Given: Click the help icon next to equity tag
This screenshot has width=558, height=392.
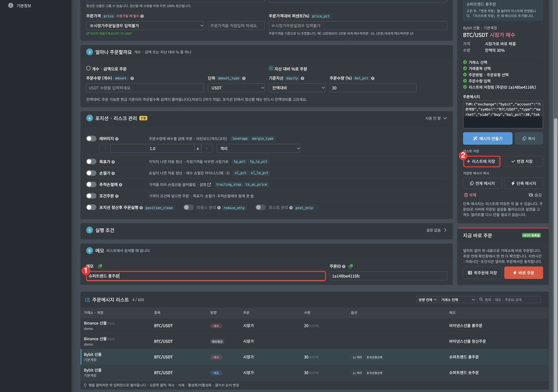Looking at the screenshot, I should [302, 78].
